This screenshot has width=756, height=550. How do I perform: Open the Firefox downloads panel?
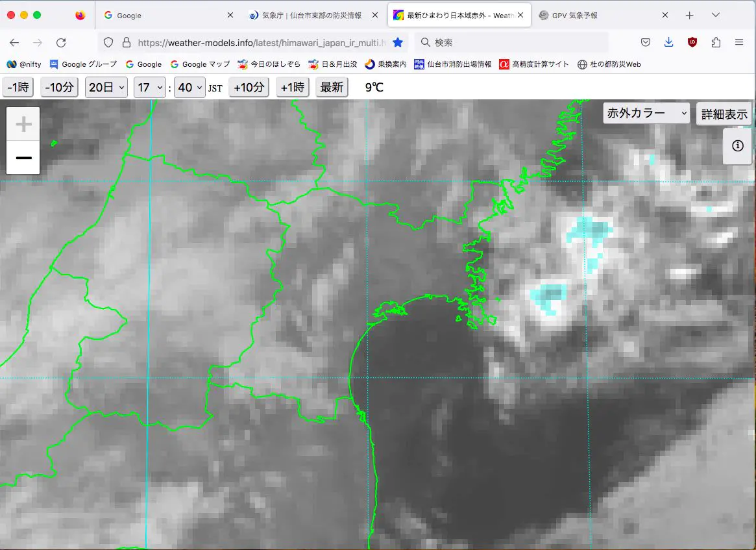pyautogui.click(x=669, y=42)
